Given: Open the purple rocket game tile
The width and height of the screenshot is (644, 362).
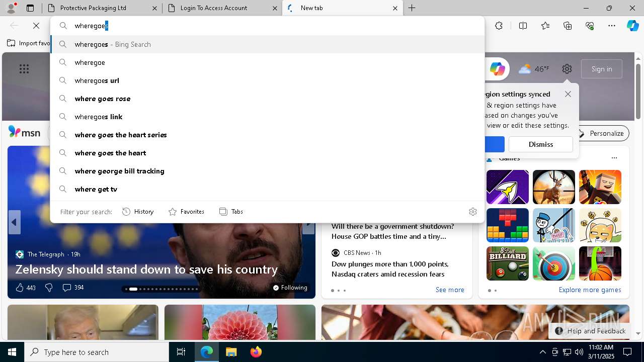Looking at the screenshot, I should click(508, 187).
